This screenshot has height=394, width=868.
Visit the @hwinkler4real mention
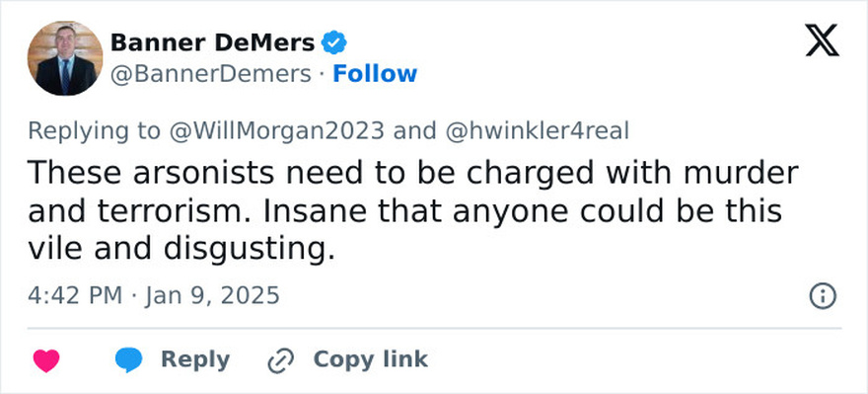[537, 131]
